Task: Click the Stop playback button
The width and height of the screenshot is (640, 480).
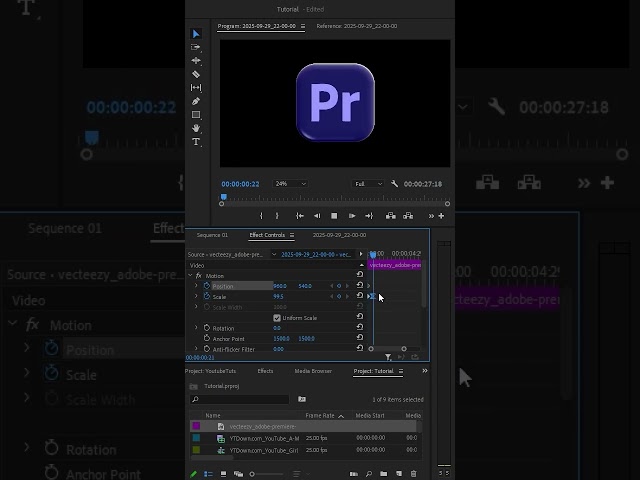Action: coord(334,216)
